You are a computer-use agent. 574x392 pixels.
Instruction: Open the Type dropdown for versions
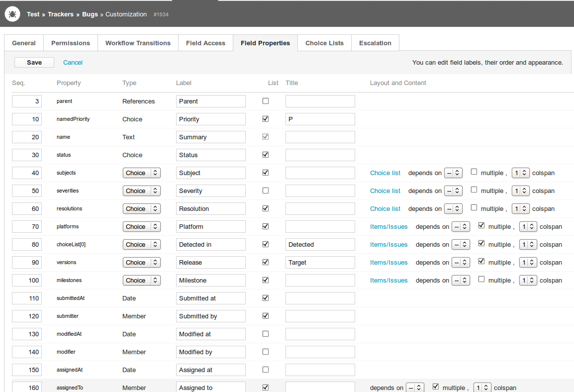click(x=142, y=263)
